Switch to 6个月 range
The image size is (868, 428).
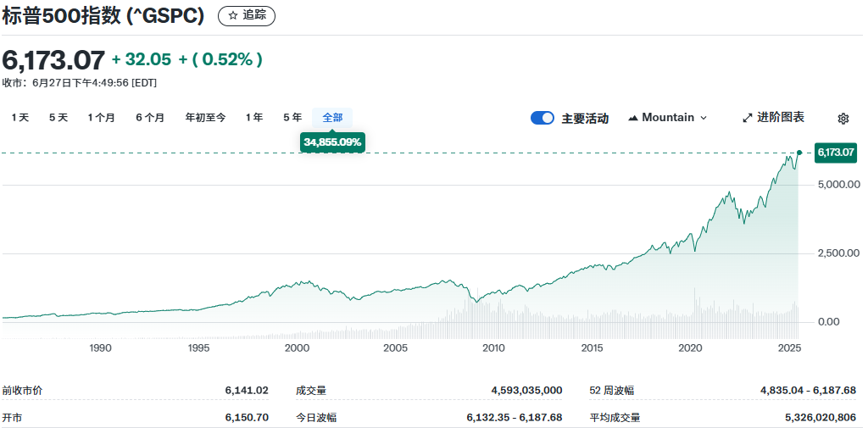pyautogui.click(x=150, y=117)
